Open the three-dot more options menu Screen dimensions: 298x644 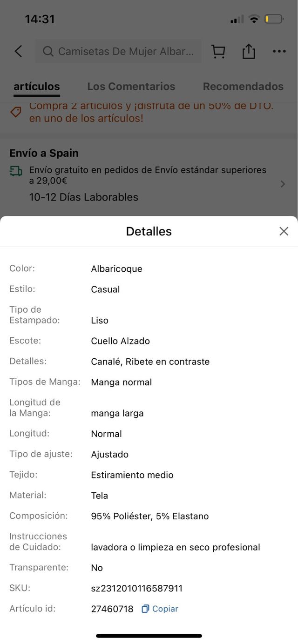[x=279, y=51]
